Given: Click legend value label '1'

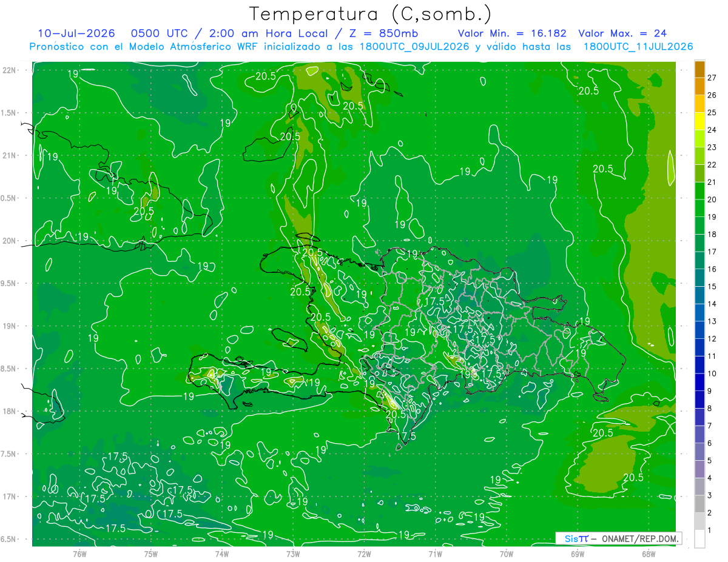Looking at the screenshot, I should (x=710, y=530).
